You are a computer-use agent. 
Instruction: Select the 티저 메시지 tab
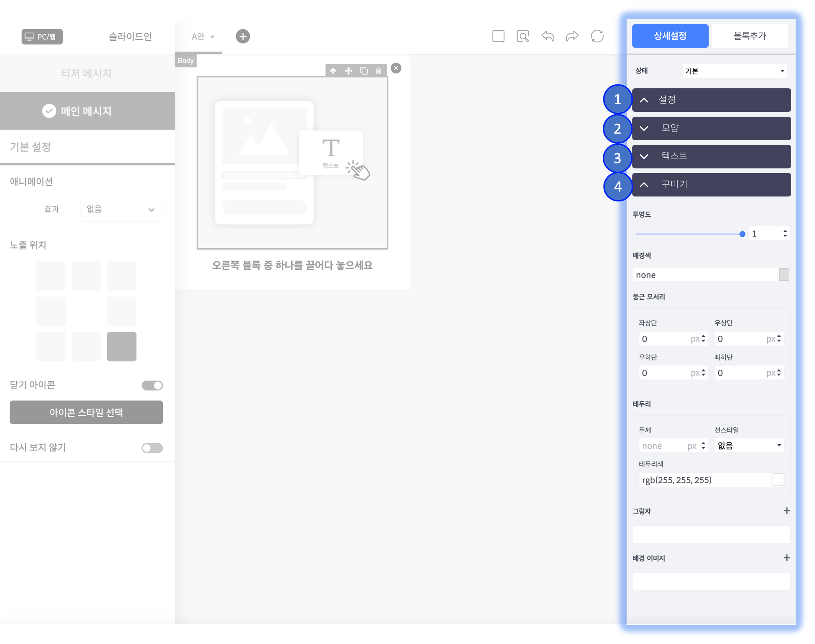[x=86, y=73]
